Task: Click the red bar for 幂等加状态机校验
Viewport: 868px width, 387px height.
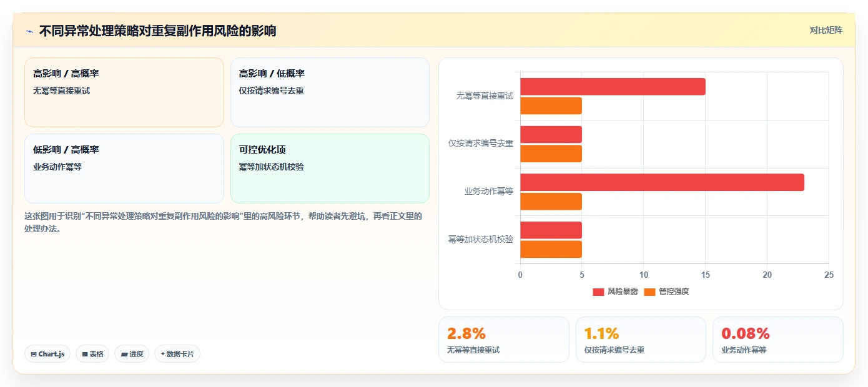Action: tap(551, 230)
